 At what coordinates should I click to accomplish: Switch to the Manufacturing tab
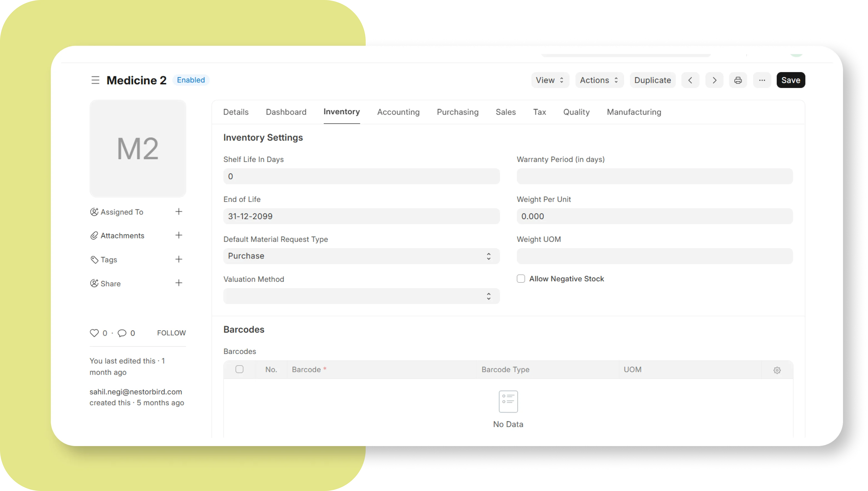[x=634, y=112]
